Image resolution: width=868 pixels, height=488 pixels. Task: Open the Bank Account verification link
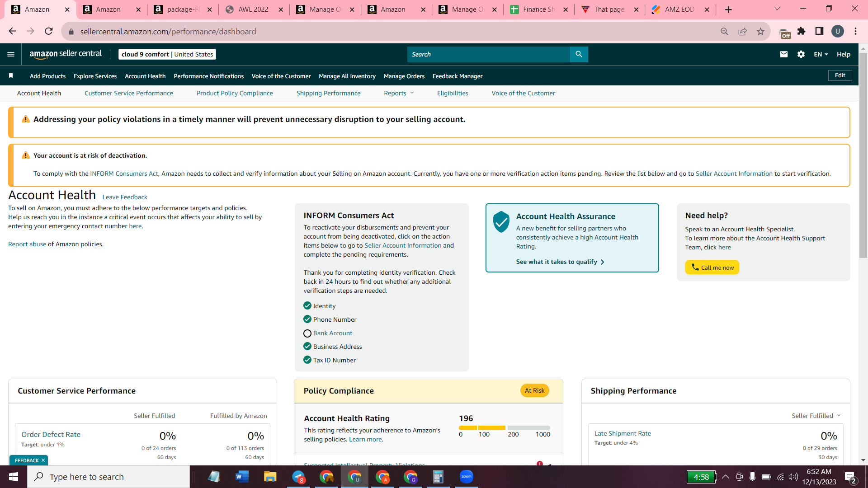point(333,333)
